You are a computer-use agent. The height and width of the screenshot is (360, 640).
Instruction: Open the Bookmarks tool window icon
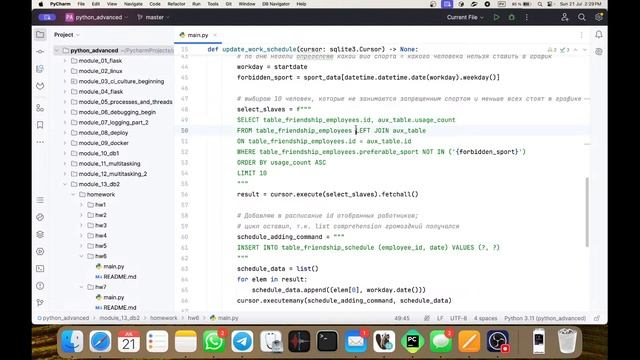point(40,125)
